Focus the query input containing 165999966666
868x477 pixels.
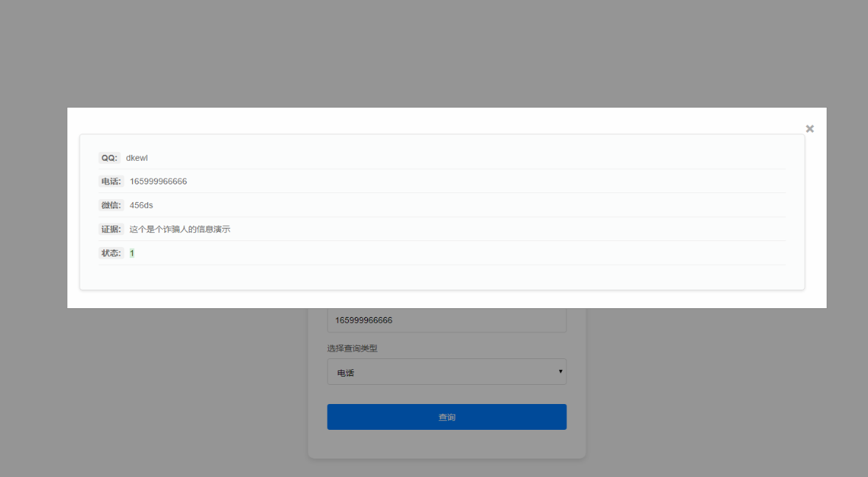pos(446,321)
